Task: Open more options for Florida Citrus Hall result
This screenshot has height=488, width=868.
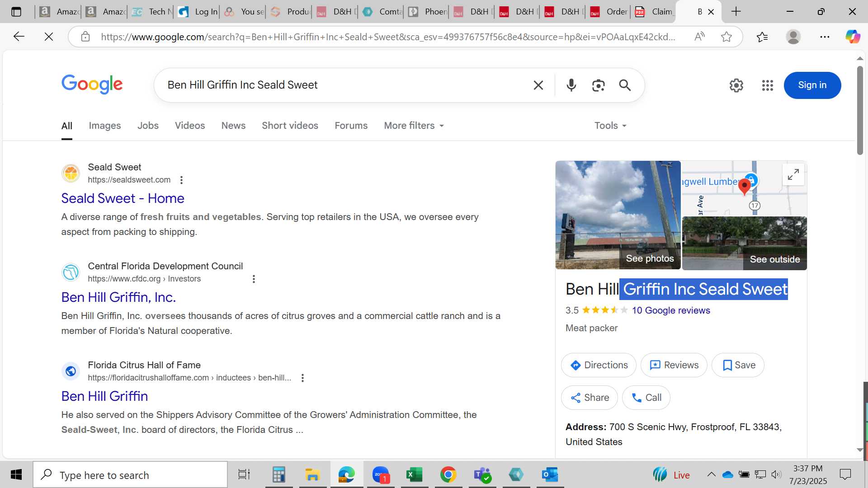Action: [302, 378]
